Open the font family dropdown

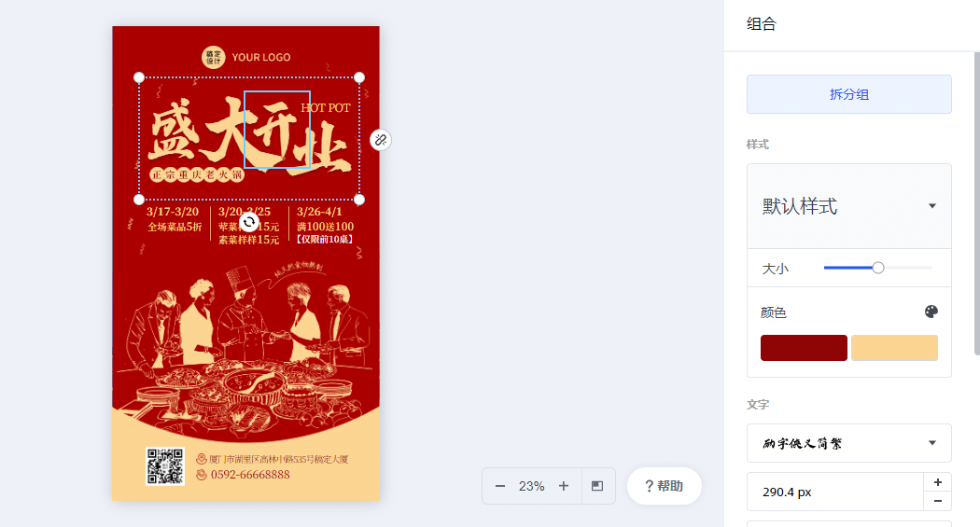[x=849, y=443]
